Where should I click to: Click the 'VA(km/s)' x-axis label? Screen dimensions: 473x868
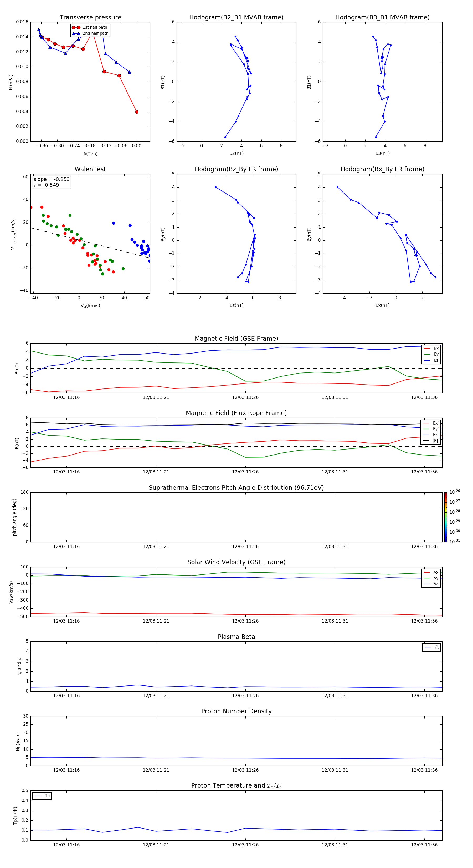(90, 306)
